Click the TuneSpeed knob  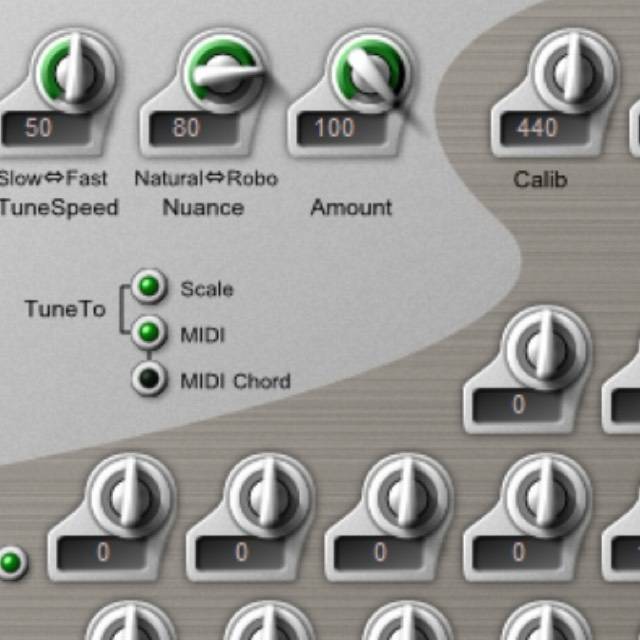(72, 72)
